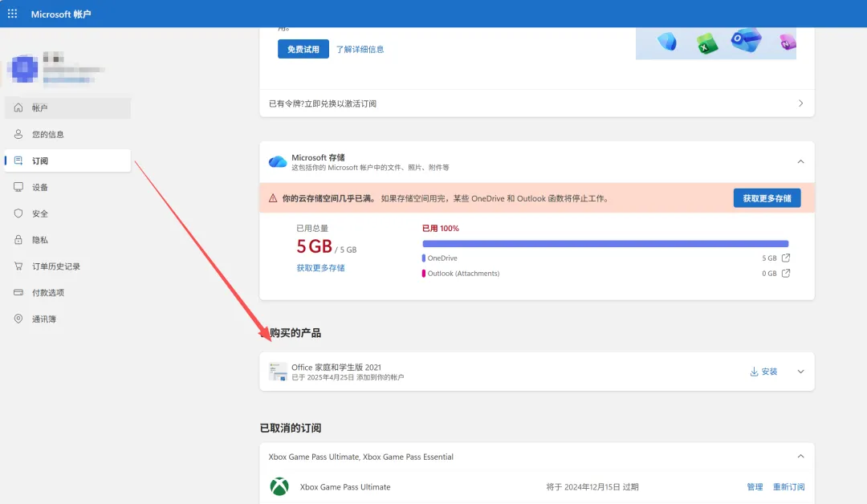Click Office 家庭和学生版 2021 title
The width and height of the screenshot is (867, 504).
pyautogui.click(x=336, y=368)
